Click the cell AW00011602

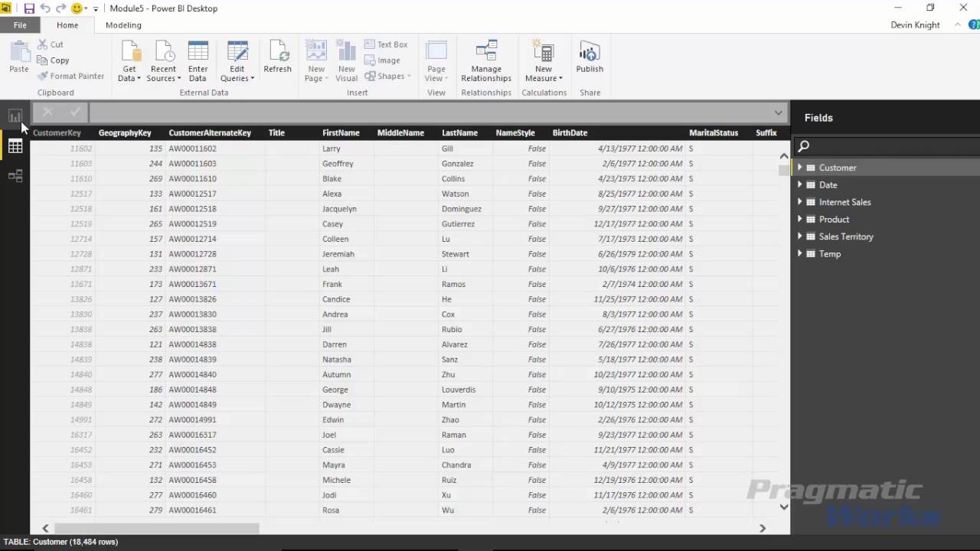192,148
